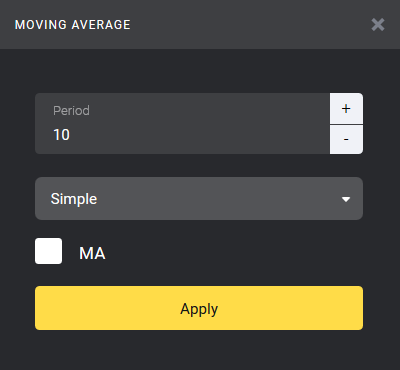Viewport: 400px width, 370px height.
Task: Increase the Period with the plus button
Action: pyautogui.click(x=346, y=108)
